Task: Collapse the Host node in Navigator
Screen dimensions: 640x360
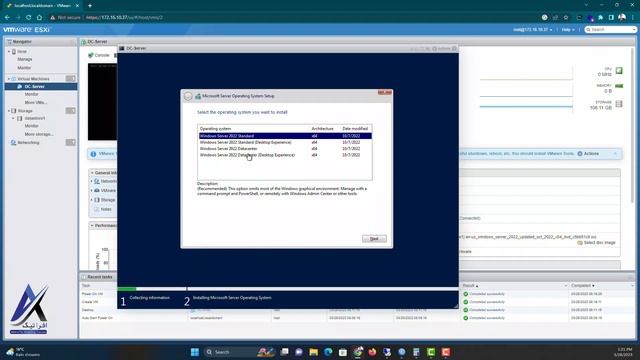Action: pos(9,52)
